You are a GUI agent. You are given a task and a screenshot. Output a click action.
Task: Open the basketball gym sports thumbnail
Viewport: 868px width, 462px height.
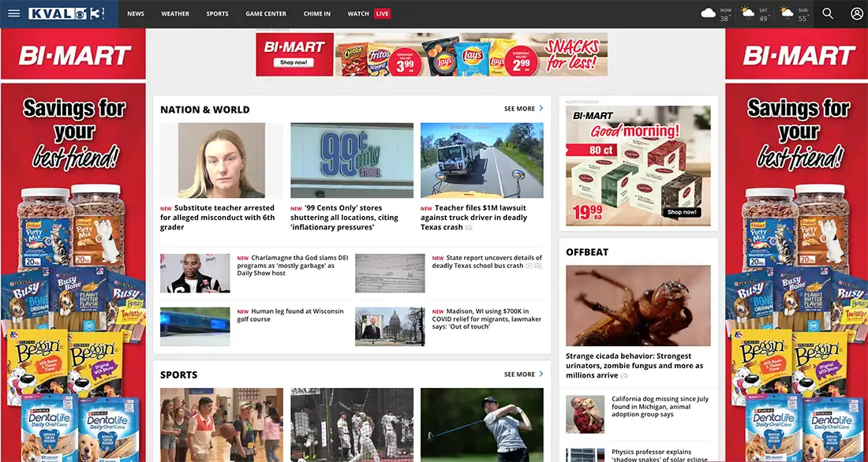(222, 425)
